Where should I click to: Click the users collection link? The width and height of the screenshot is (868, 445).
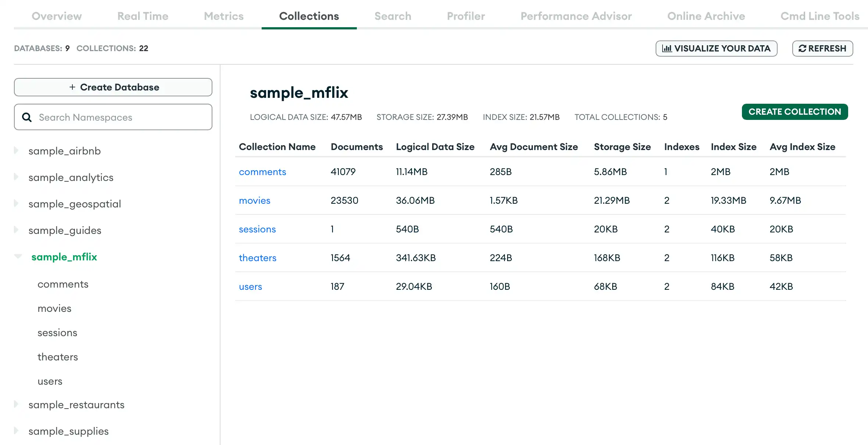[x=250, y=286]
